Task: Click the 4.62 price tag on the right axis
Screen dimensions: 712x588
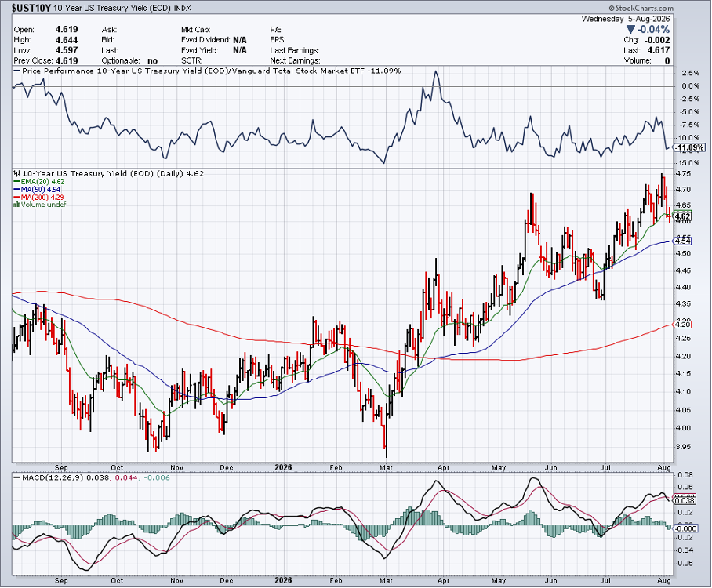Action: (x=683, y=216)
